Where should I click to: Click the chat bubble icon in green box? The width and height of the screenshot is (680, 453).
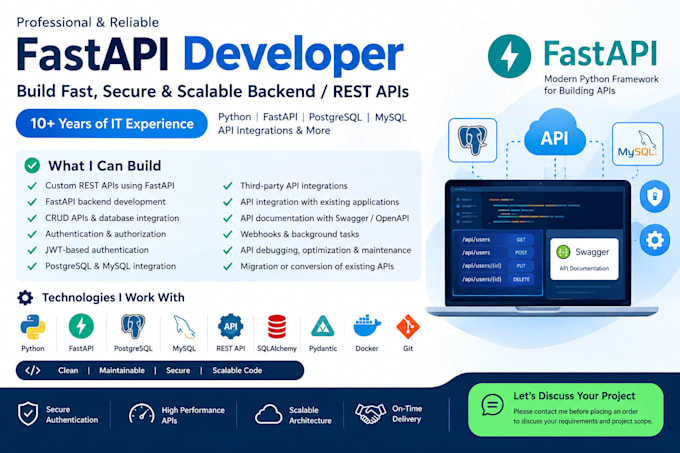[492, 405]
